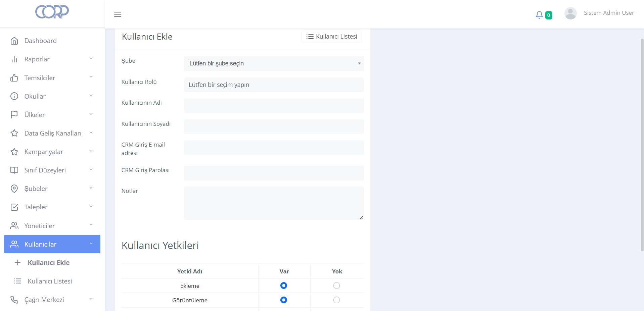
Task: Expand the Okullar menu chevron
Action: 91,96
